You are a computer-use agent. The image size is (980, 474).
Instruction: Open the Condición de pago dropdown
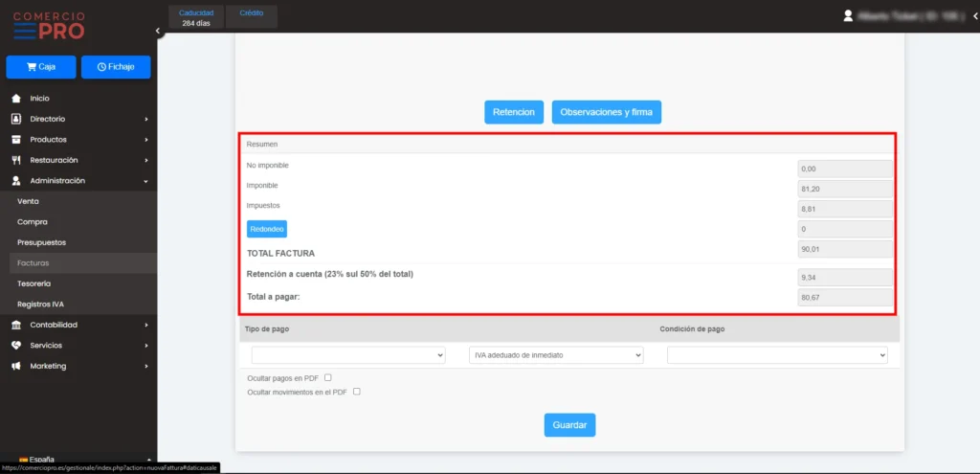(777, 355)
